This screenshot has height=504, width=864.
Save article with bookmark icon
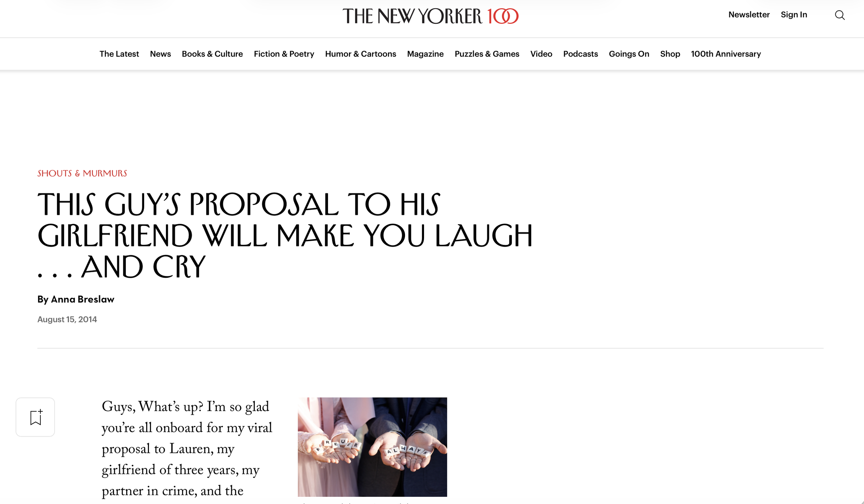click(35, 417)
